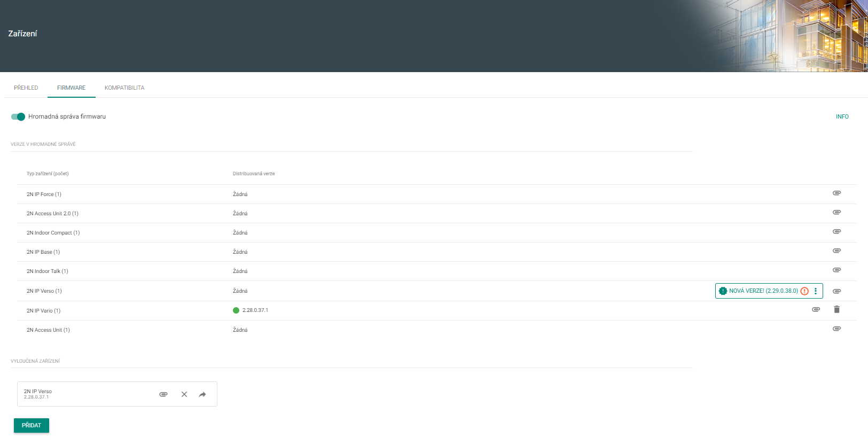Click Zařízení page title
The image size is (868, 445).
click(22, 34)
